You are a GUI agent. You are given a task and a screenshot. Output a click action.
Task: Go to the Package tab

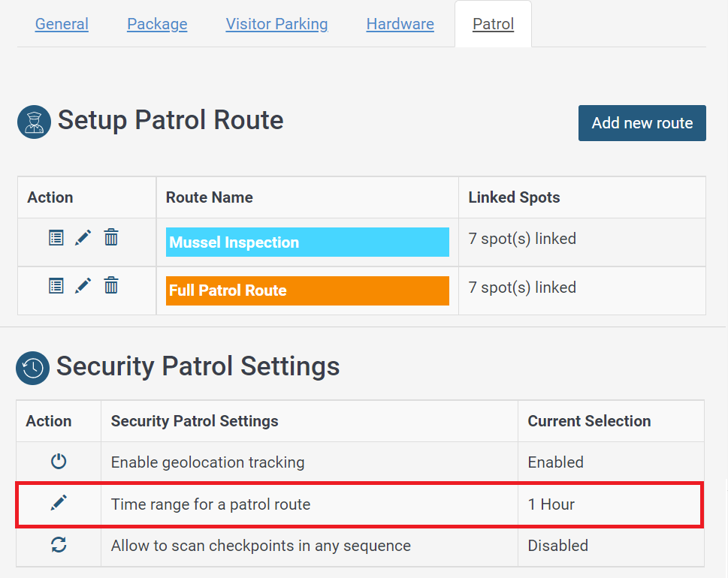tap(157, 24)
